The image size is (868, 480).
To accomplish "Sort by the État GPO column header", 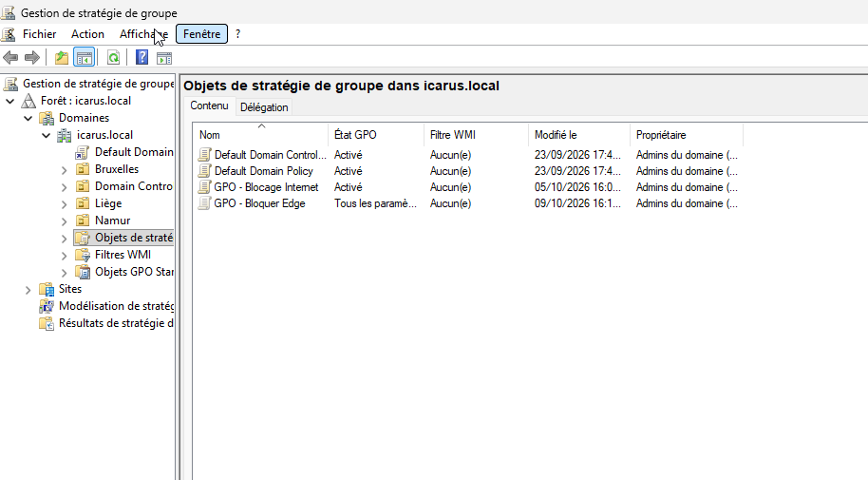I will point(376,135).
